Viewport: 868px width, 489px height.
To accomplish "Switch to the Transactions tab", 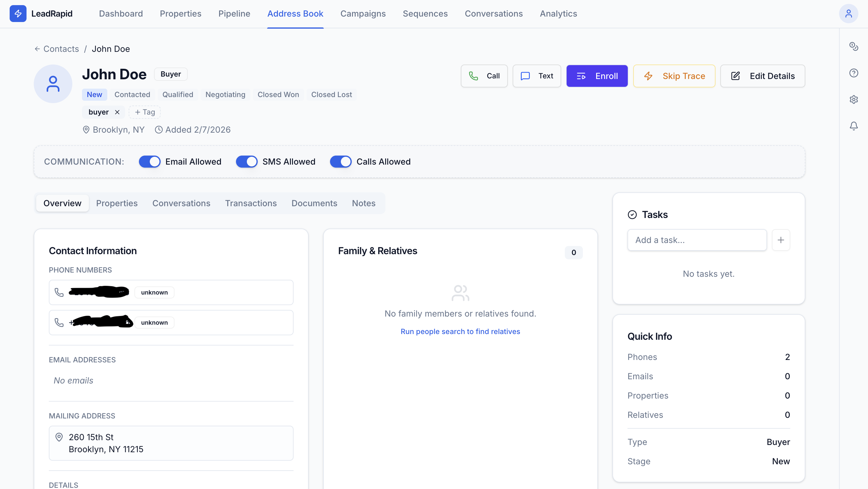I will 251,203.
